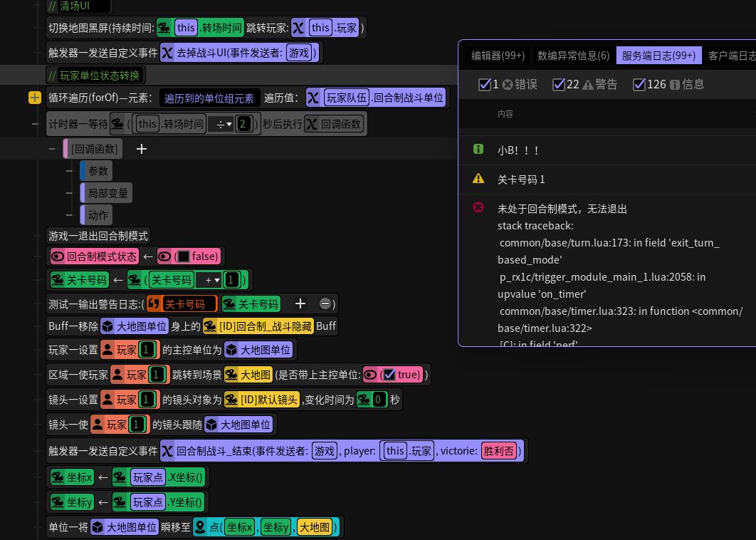This screenshot has width=756, height=540.
Task: Toggle the 错误 filter checkbox
Action: click(x=485, y=85)
